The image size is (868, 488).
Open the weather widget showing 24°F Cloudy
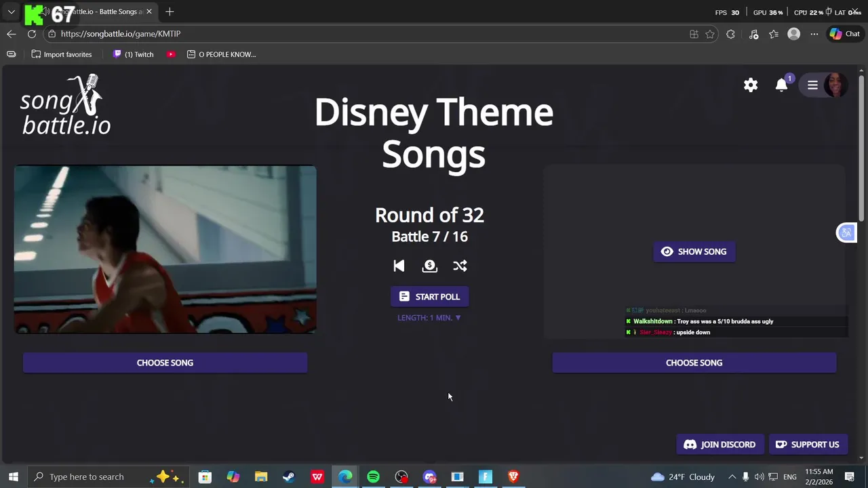pyautogui.click(x=683, y=476)
